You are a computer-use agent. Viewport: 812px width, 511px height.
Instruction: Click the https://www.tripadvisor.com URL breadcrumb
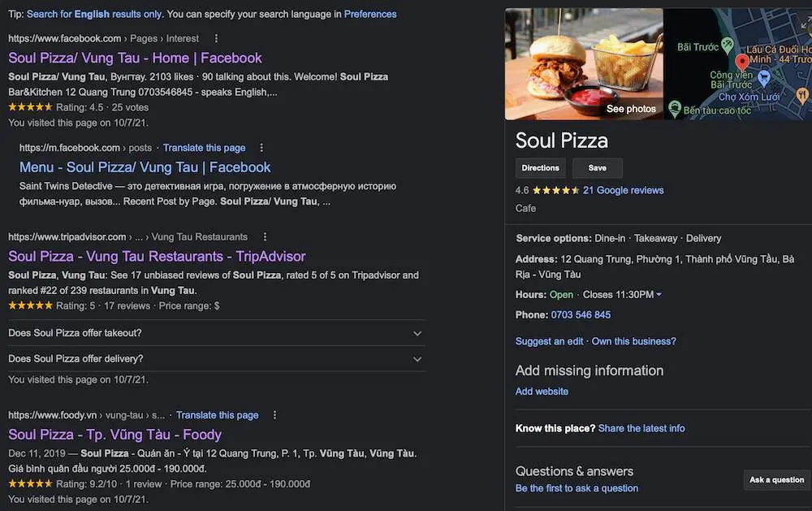tap(67, 237)
